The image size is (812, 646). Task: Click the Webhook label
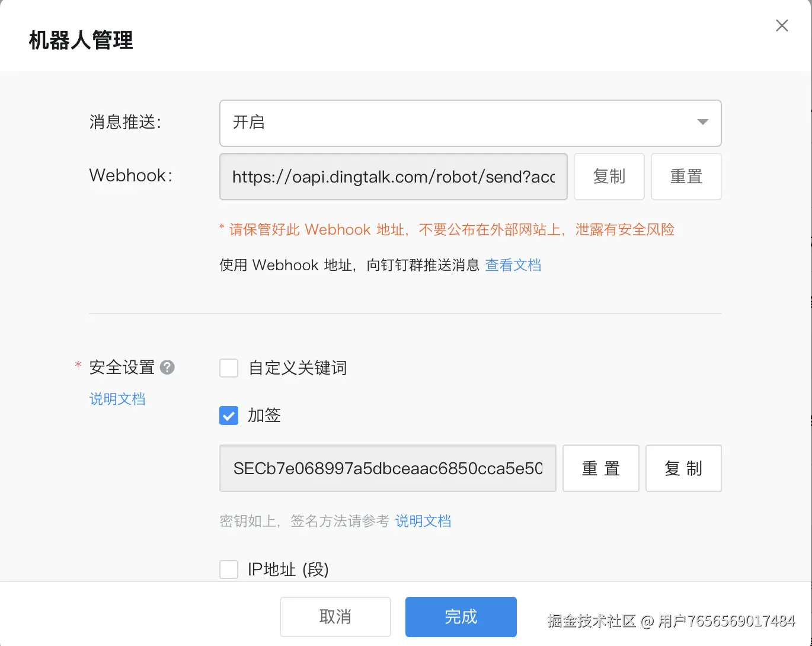pos(131,175)
